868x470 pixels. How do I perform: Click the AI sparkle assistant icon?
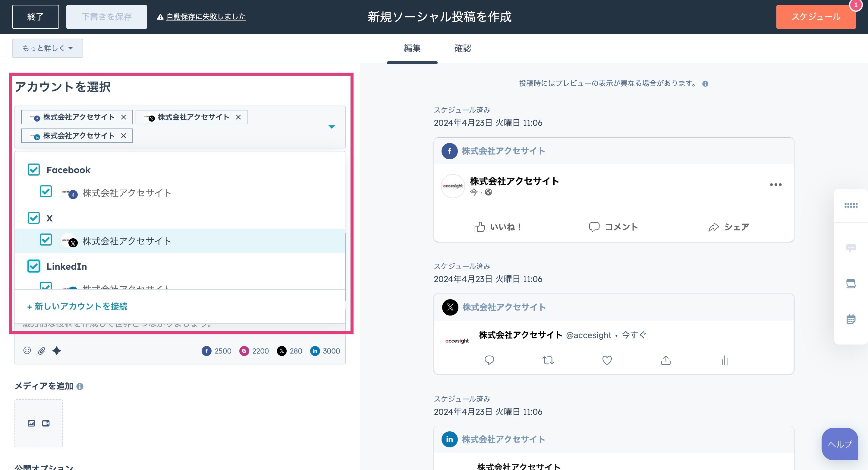click(x=57, y=351)
